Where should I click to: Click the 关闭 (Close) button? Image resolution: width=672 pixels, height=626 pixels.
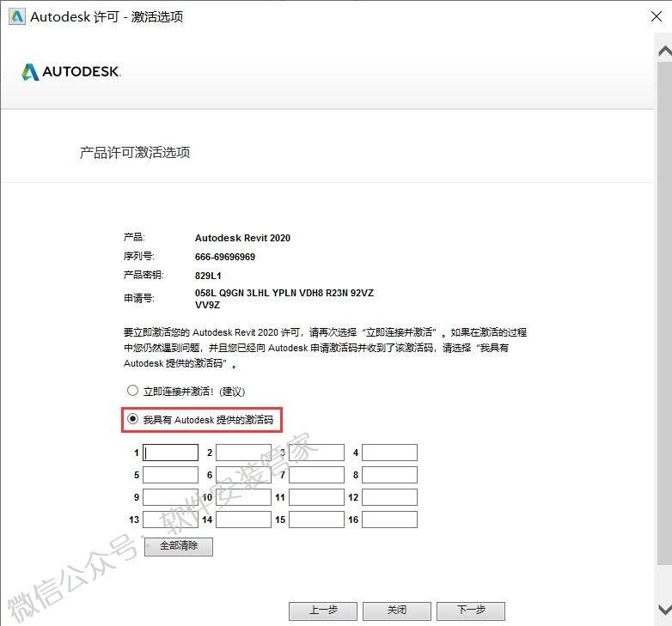396,611
